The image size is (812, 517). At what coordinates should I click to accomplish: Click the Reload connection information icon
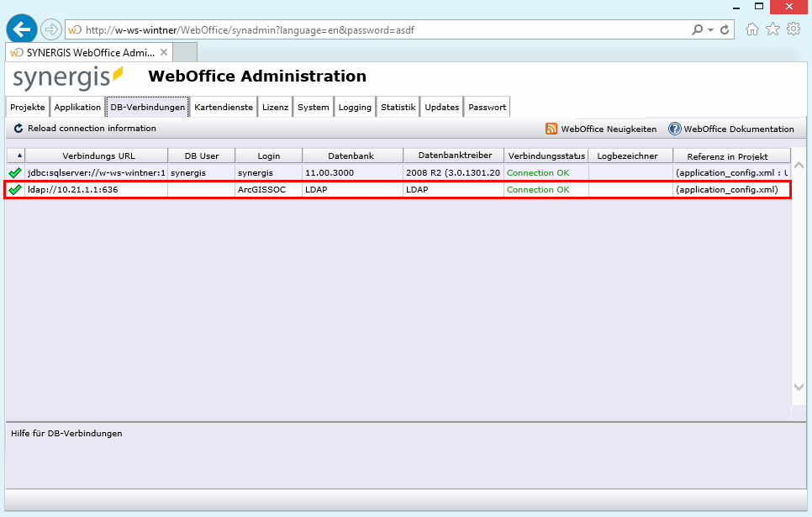tap(18, 129)
